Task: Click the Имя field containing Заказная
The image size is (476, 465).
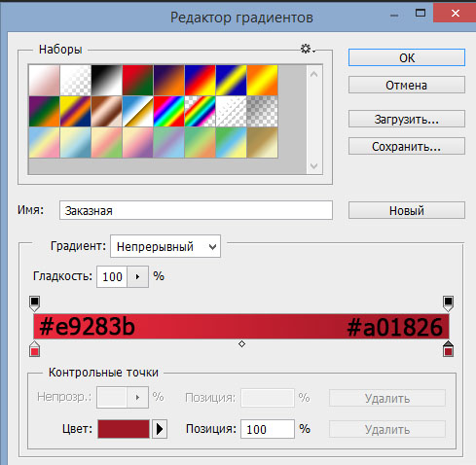Action: point(196,210)
